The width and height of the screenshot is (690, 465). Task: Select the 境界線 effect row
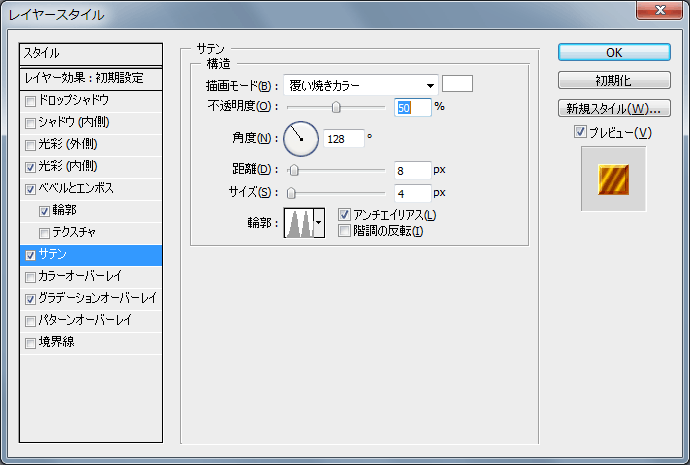point(91,344)
